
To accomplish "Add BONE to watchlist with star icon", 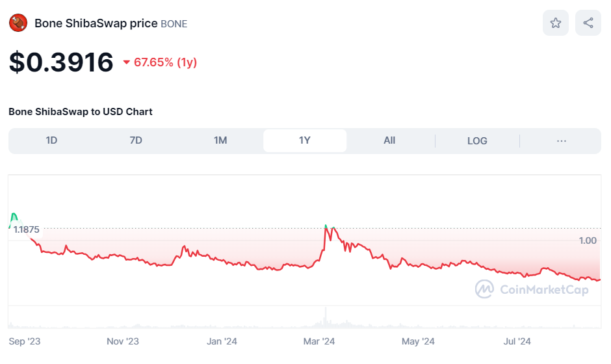I will (x=556, y=23).
